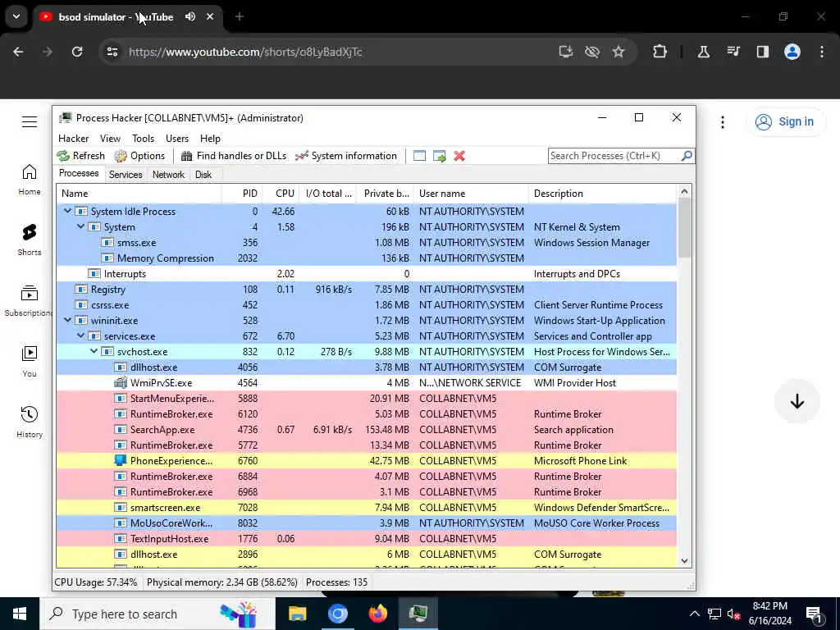Click the find window and thread icon
The height and width of the screenshot is (630, 840).
pyautogui.click(x=440, y=156)
